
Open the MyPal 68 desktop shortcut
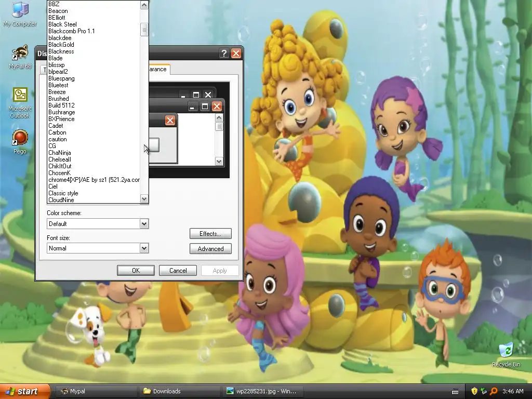(20, 57)
